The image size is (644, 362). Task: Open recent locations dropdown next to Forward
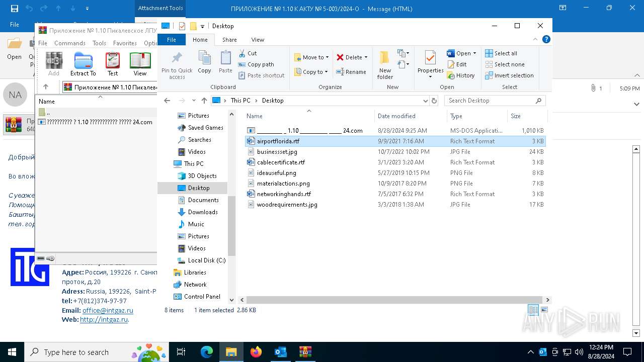point(193,101)
